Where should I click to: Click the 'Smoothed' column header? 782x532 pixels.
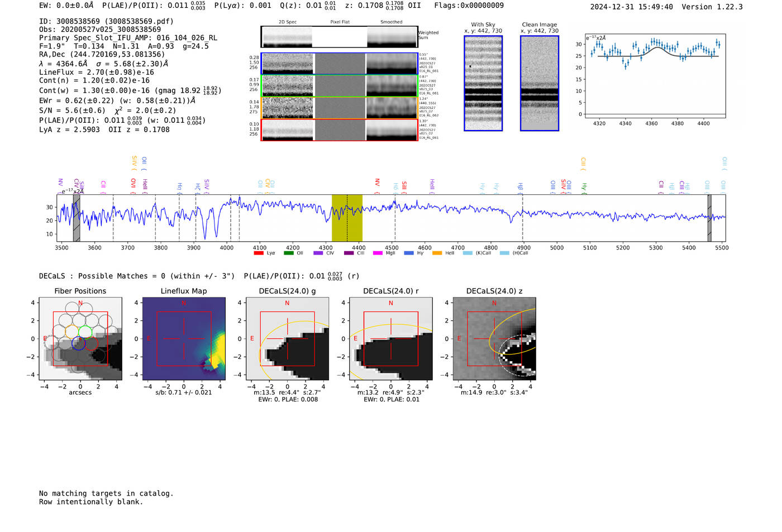(392, 22)
